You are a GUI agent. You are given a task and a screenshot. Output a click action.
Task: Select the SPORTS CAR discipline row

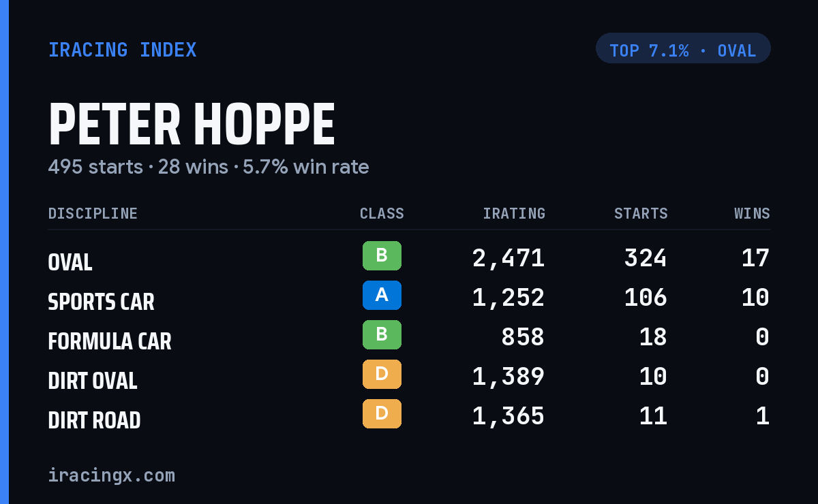pos(409,298)
